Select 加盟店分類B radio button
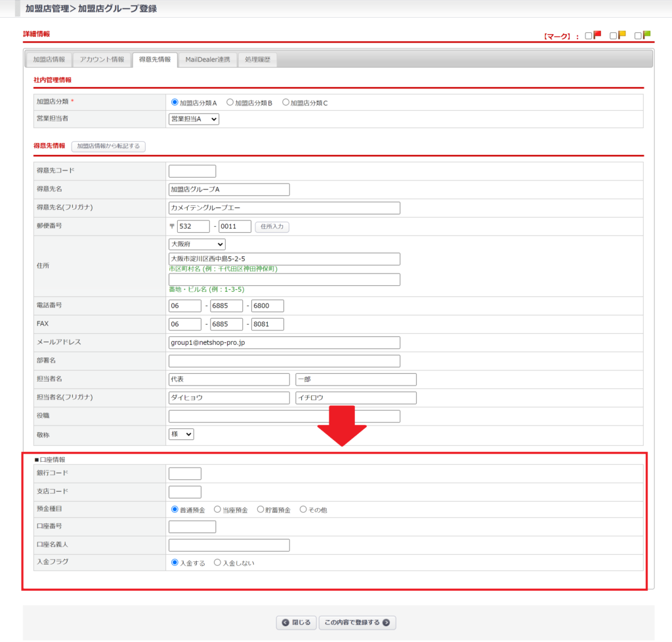 230,102
